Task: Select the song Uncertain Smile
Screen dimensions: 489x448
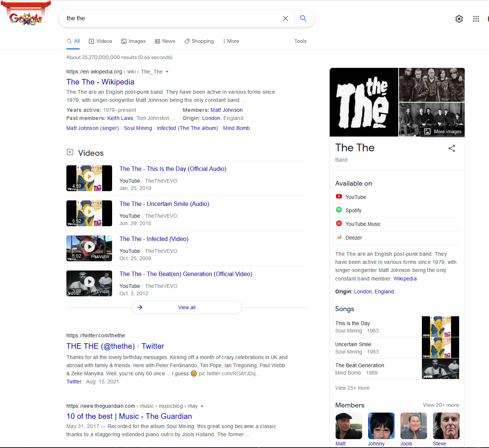Action: click(x=353, y=344)
